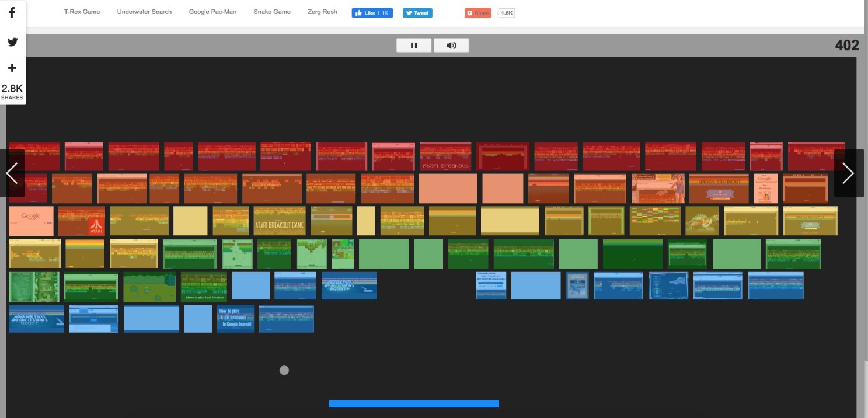Click the 'ATARI BREAKOUT GAME' yellow brick
Screen dimensions: 868x418
point(280,221)
